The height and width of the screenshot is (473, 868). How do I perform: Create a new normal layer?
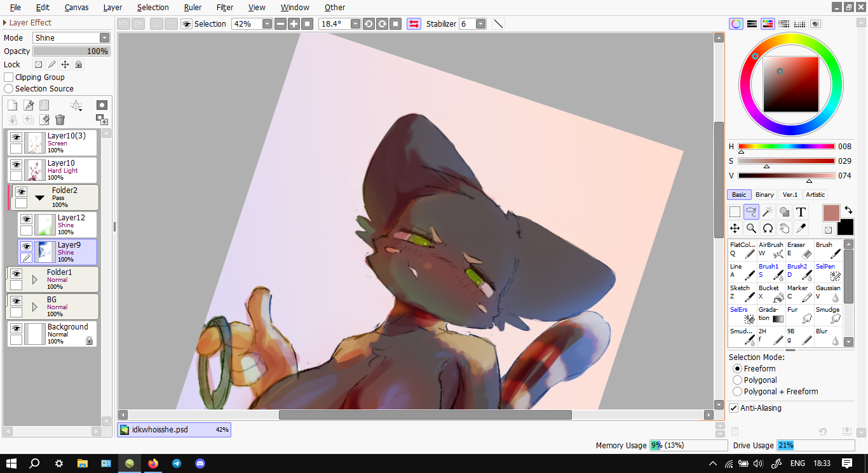12,105
